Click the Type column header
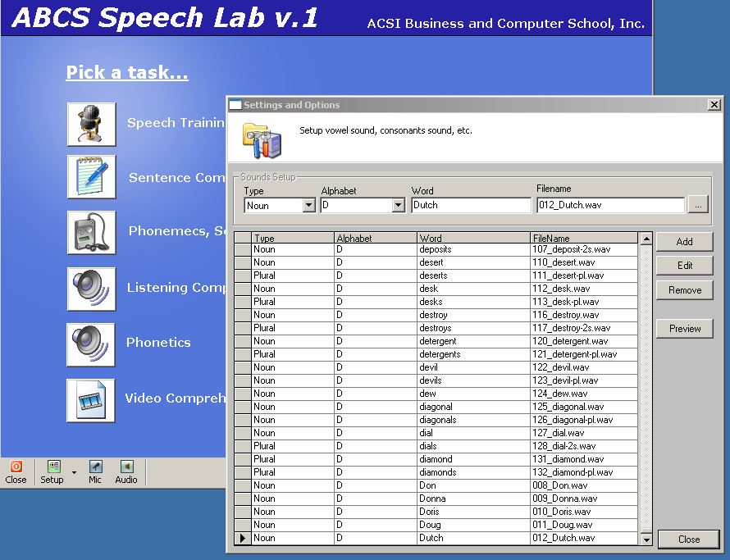Image resolution: width=730 pixels, height=560 pixels. (x=292, y=238)
